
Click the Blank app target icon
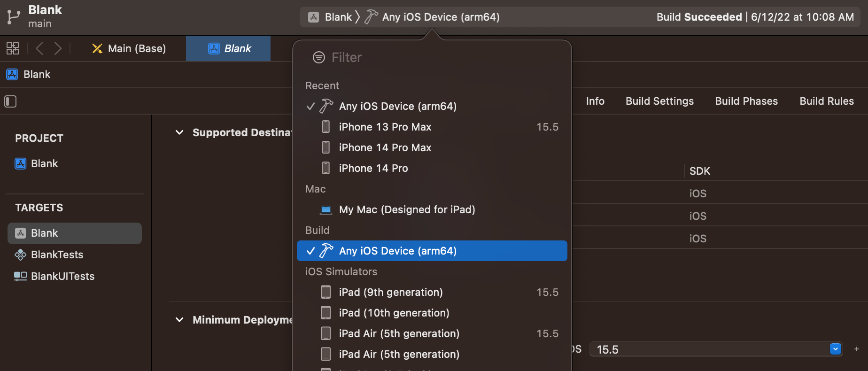21,233
